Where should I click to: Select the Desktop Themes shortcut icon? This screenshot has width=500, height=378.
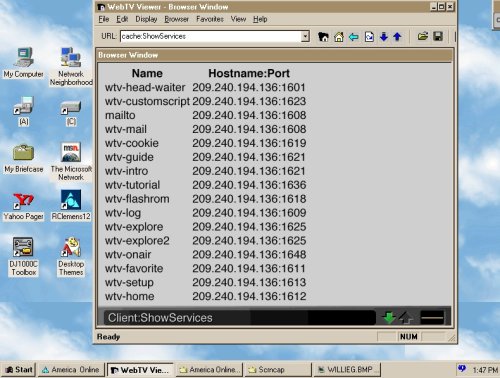(71, 256)
